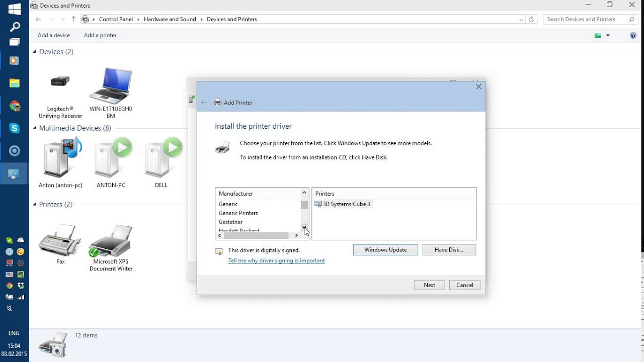Click the ENG language indicator
644x362 pixels.
coord(14,333)
